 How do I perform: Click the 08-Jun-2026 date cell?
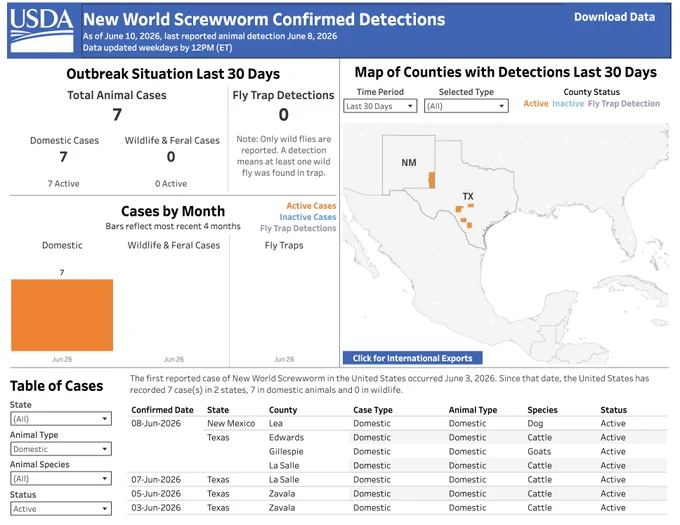(156, 424)
